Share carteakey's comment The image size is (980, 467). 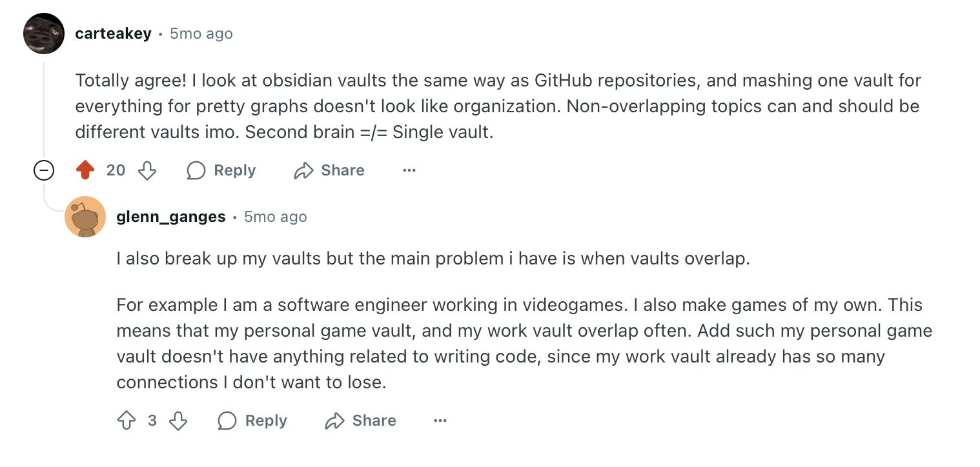pyautogui.click(x=329, y=170)
